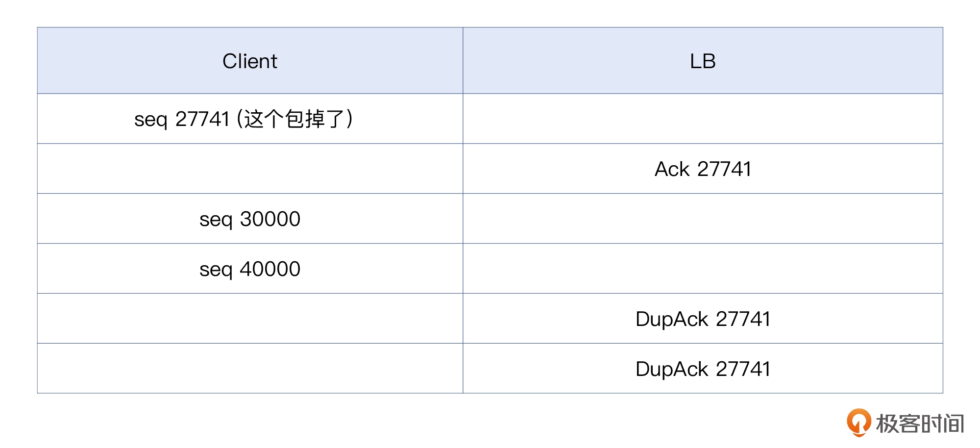980x448 pixels.
Task: Click the Client column header
Action: click(250, 61)
